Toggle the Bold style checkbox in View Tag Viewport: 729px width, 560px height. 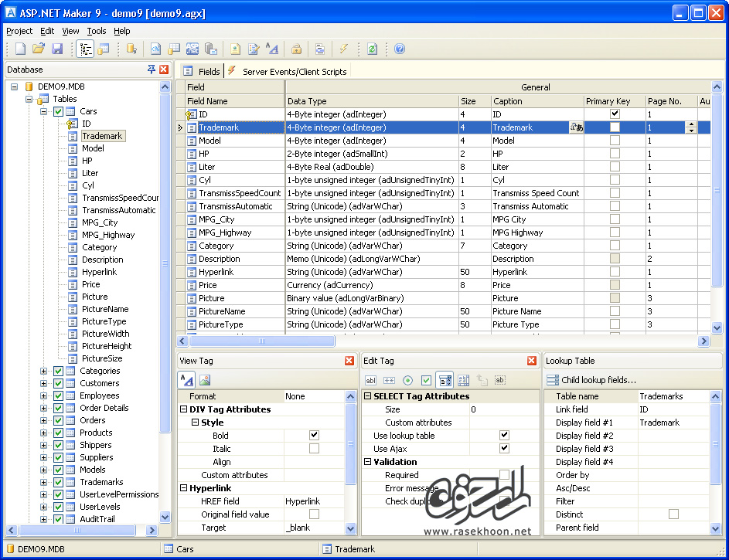[314, 436]
